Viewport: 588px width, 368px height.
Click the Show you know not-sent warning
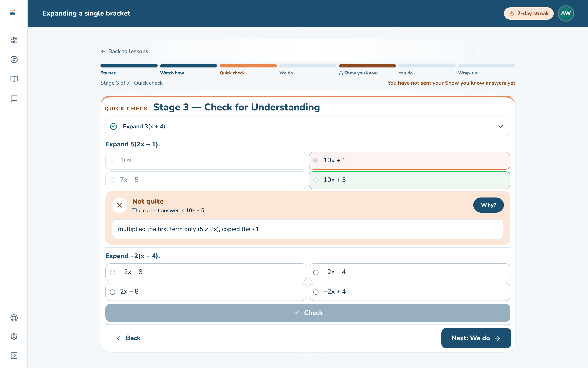point(451,83)
